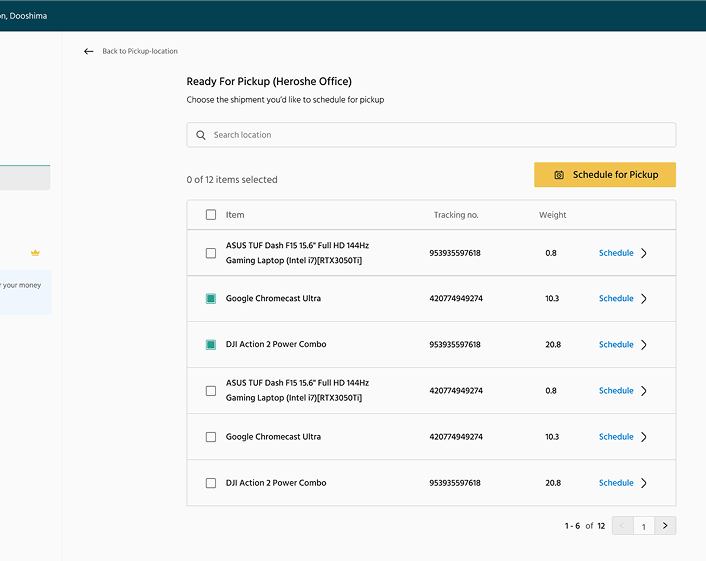
Task: Toggle the select-all Item header checkbox
Action: (211, 215)
